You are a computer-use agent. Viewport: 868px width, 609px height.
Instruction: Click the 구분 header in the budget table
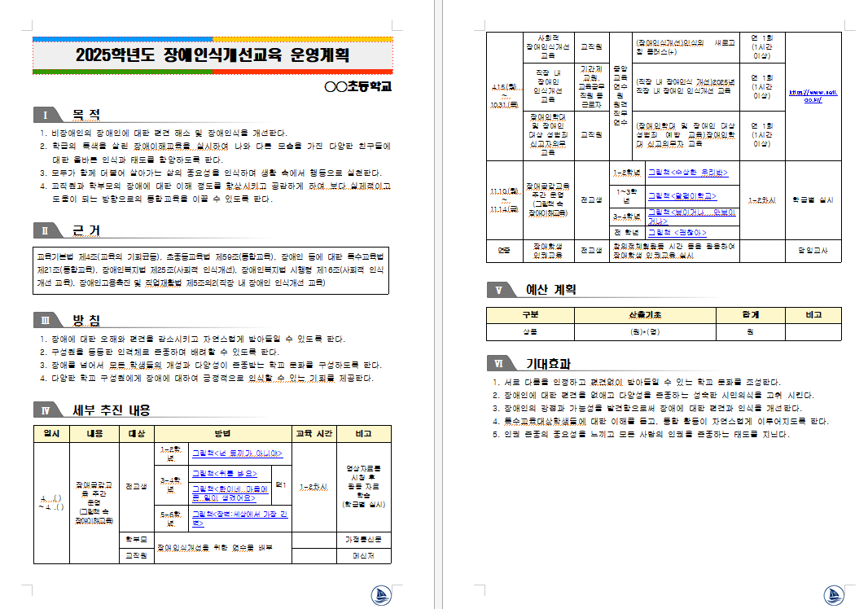(x=530, y=315)
